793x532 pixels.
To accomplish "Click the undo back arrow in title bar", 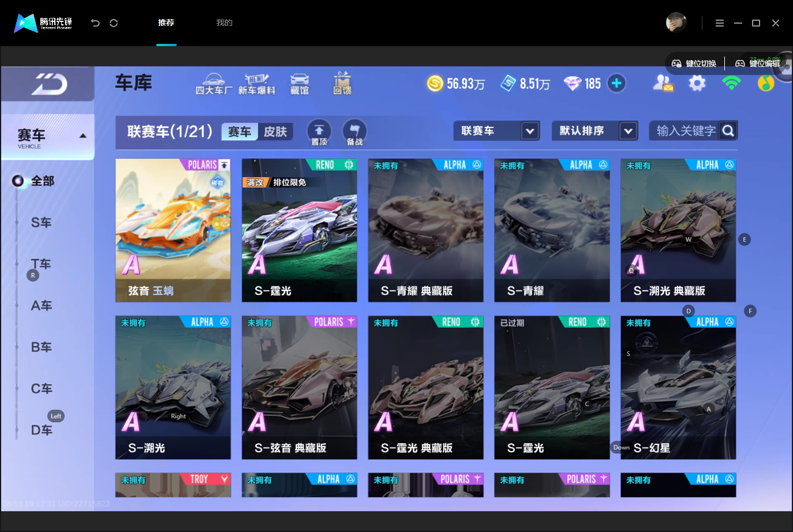I will click(95, 23).
